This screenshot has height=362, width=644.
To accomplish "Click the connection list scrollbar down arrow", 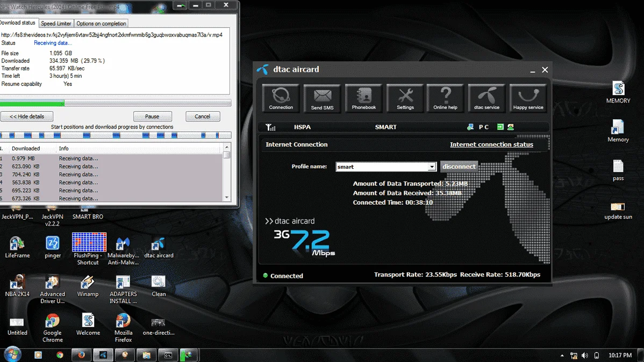I will click(227, 198).
